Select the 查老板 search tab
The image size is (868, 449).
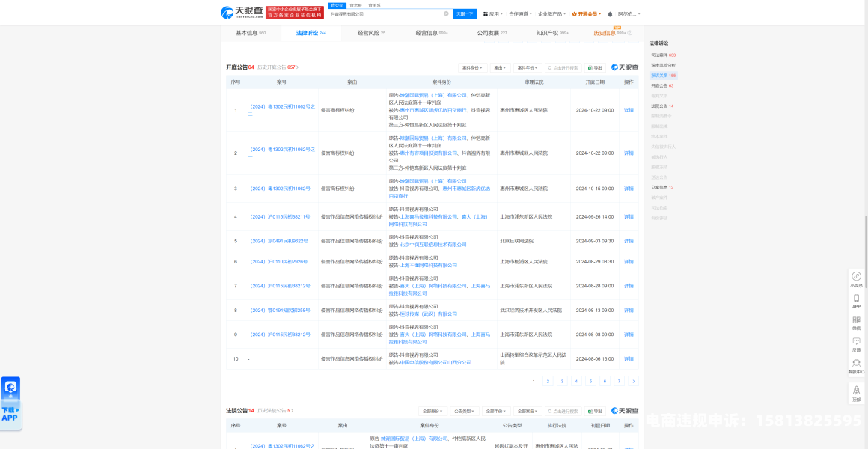(x=355, y=5)
